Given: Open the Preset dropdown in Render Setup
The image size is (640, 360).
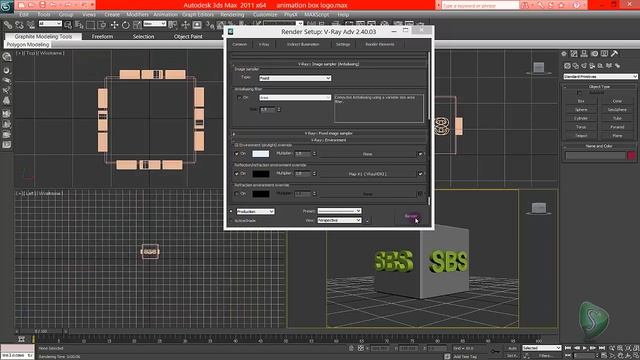Looking at the screenshot, I should (339, 211).
